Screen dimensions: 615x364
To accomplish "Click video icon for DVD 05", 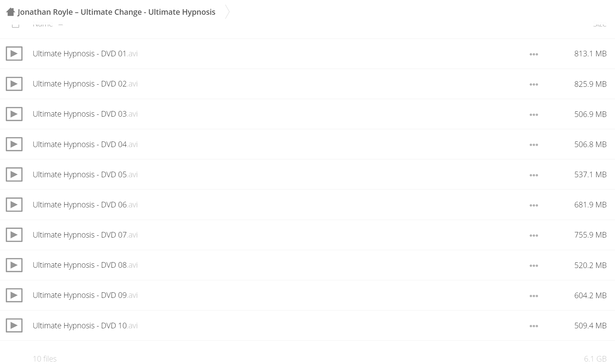I will click(x=14, y=174).
